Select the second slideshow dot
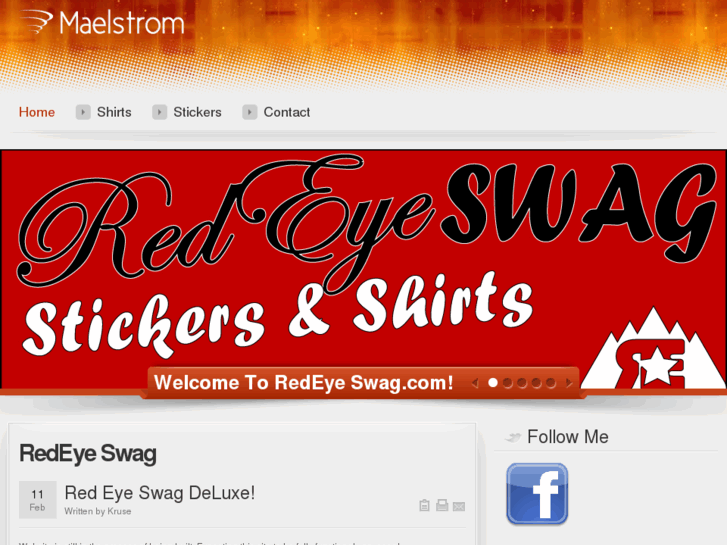 [x=508, y=383]
